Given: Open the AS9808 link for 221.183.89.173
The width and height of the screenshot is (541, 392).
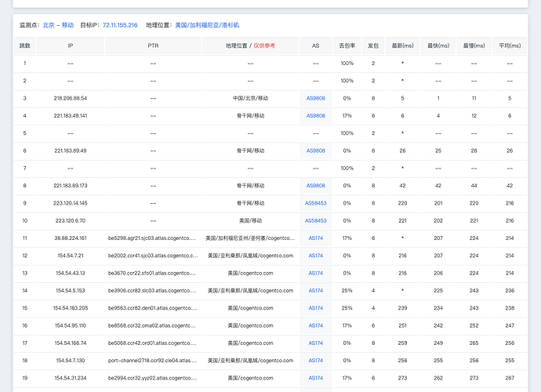Looking at the screenshot, I should click(x=316, y=185).
